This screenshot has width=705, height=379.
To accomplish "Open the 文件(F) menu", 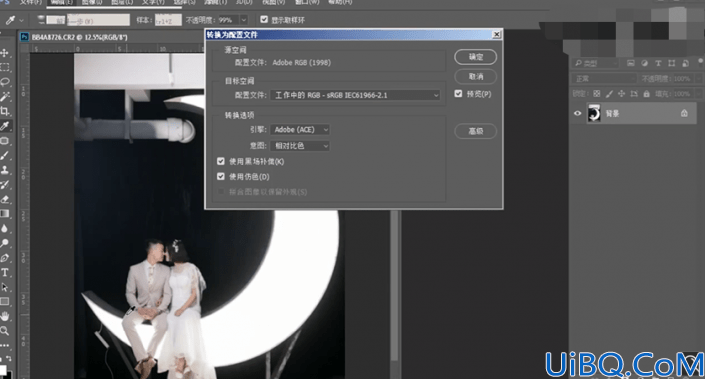I will 31,2.
